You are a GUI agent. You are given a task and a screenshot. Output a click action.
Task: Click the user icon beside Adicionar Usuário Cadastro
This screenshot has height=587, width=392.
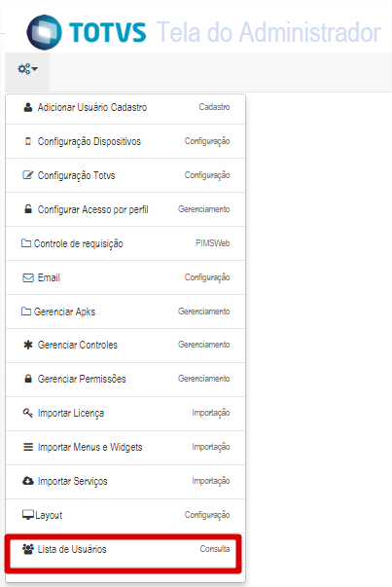(x=28, y=107)
